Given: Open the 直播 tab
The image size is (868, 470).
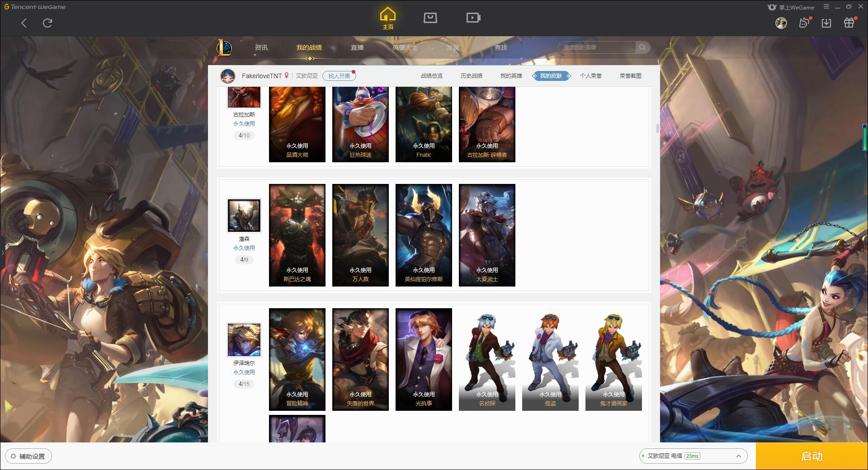Looking at the screenshot, I should click(x=357, y=47).
